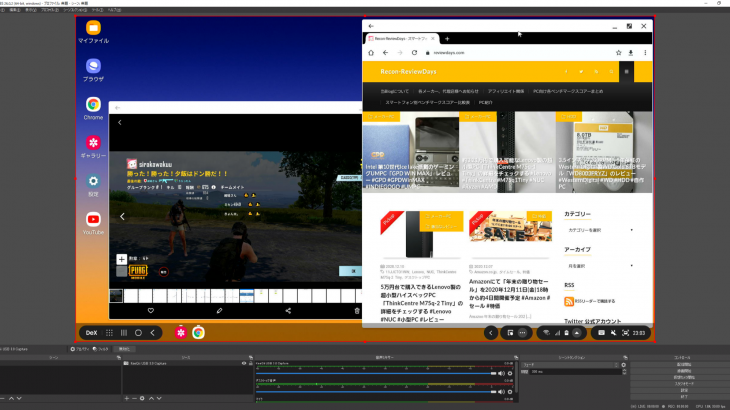Launch the Samsung browser desktop icon

tap(93, 66)
